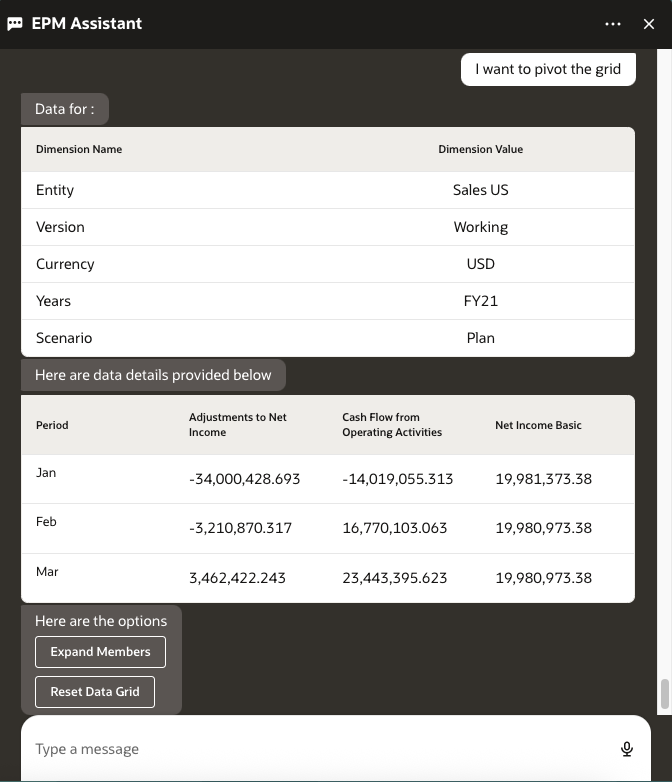This screenshot has height=782, width=672.
Task: Click the 'I want to pivot the grid' message
Action: 548,69
